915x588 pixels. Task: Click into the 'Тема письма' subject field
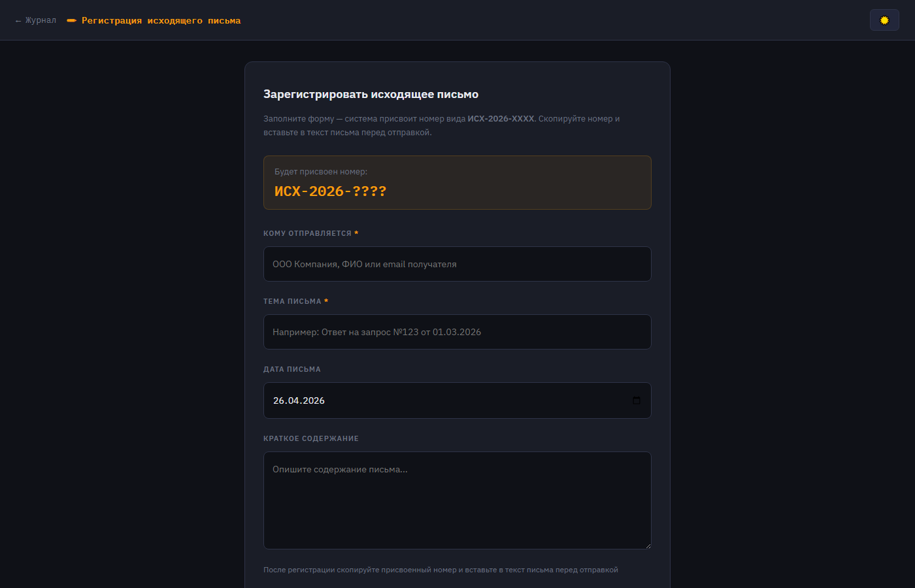click(x=457, y=332)
